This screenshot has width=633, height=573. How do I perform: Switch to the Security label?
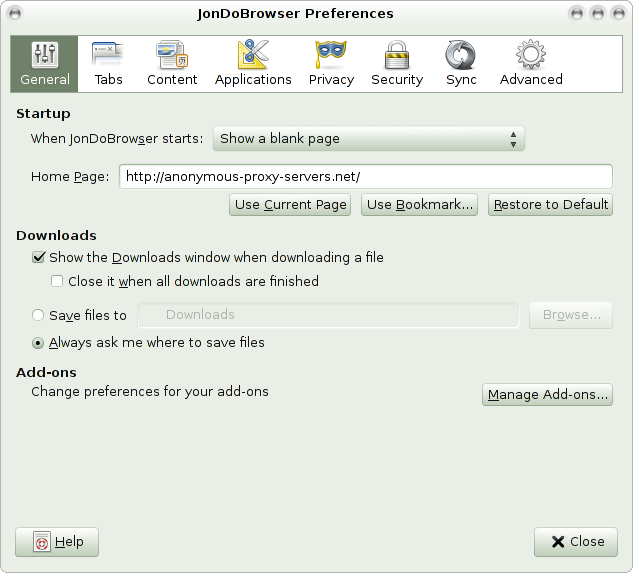(x=397, y=80)
